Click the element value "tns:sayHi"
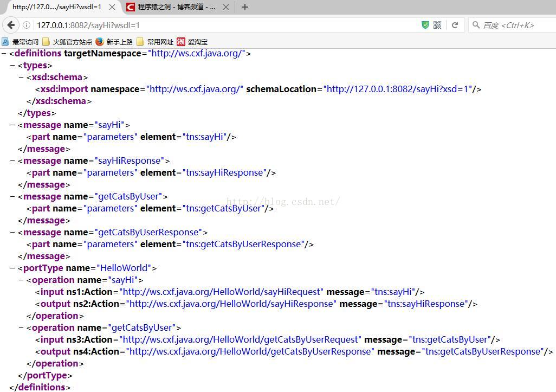Screen dimensions: 556x392 204,137
